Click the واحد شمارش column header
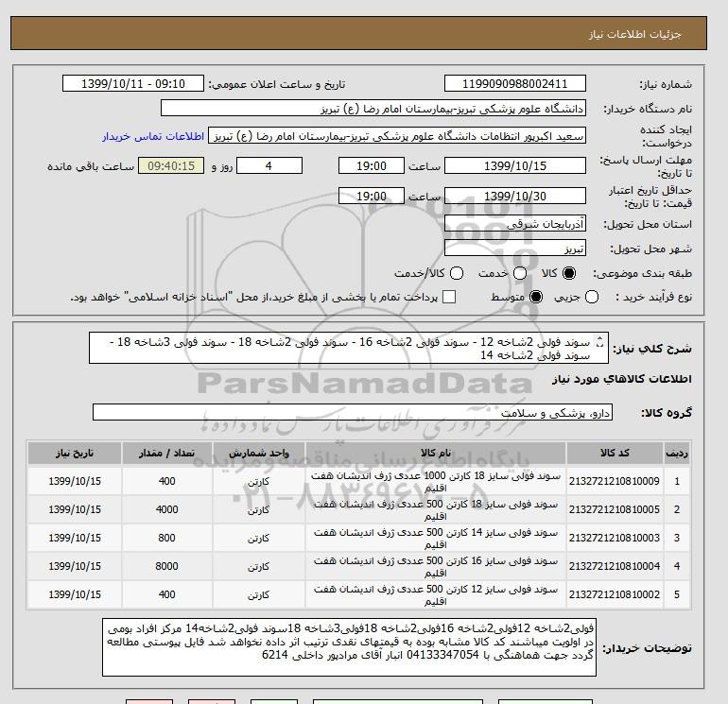 (259, 453)
